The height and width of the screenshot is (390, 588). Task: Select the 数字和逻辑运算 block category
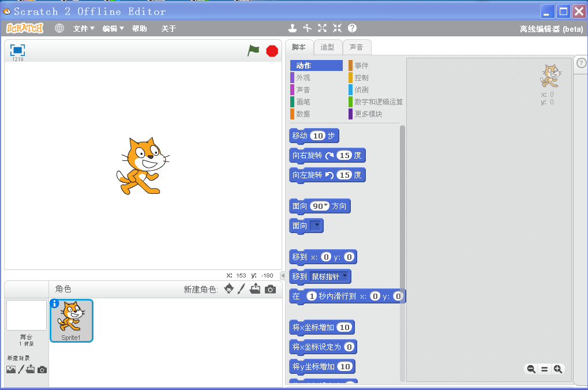coord(375,102)
